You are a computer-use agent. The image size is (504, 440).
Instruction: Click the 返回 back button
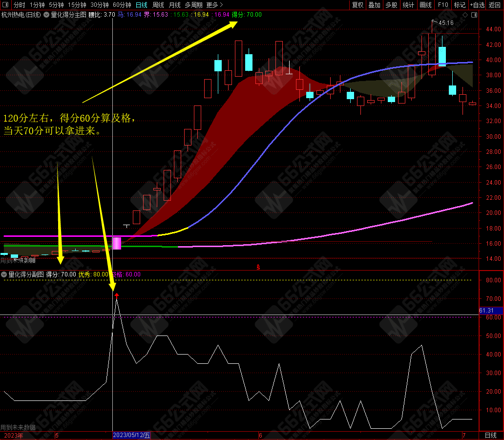[494, 5]
